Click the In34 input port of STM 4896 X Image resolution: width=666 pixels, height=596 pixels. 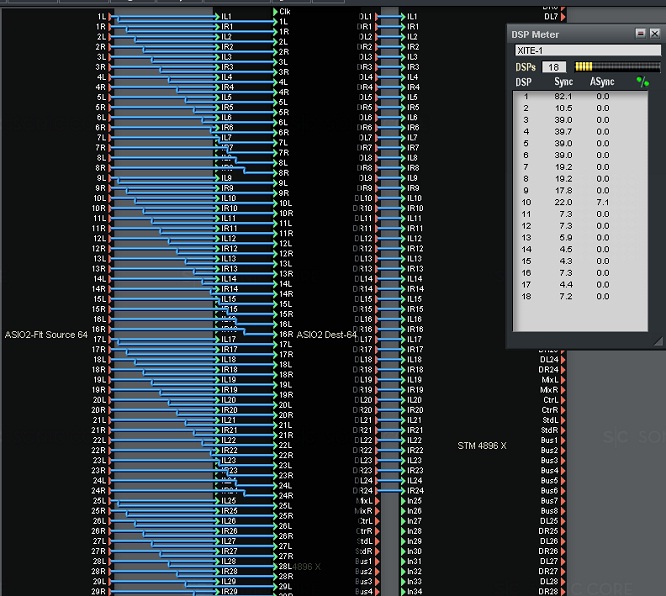[x=404, y=591]
